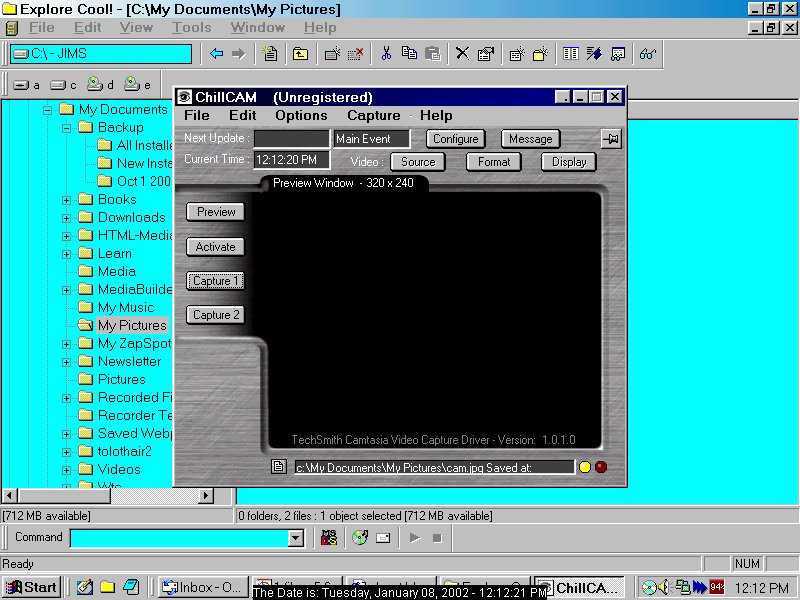The image size is (800, 600).
Task: Click the tree scrollbar right arrow
Action: tap(206, 495)
